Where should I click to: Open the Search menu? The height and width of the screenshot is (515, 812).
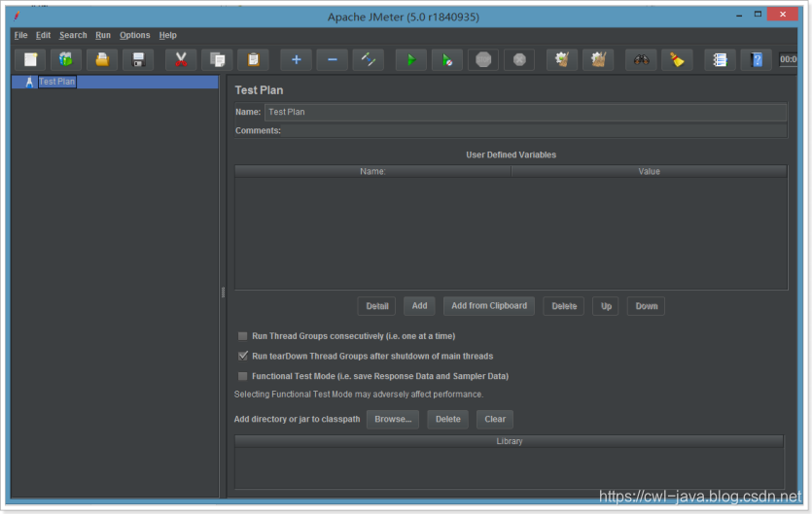pos(73,35)
